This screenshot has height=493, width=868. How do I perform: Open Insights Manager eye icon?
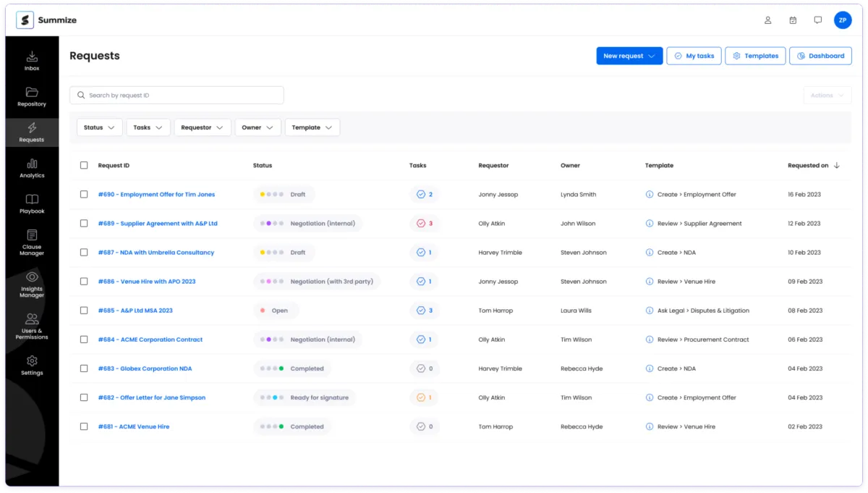click(x=32, y=278)
